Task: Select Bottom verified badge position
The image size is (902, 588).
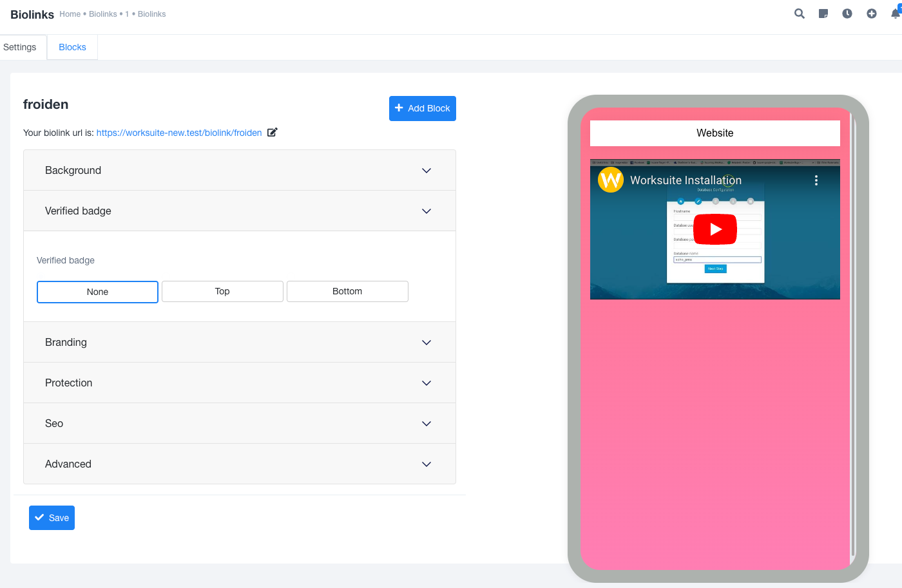Action: (347, 291)
